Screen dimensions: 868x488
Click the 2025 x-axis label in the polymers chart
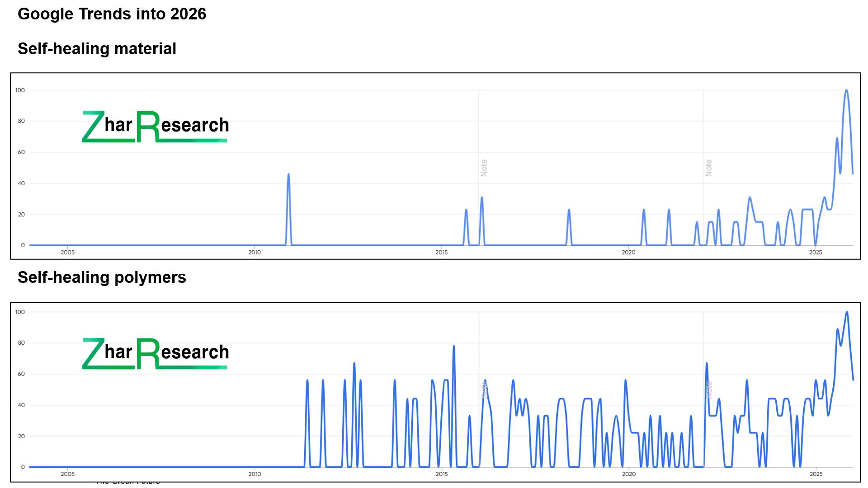[816, 474]
